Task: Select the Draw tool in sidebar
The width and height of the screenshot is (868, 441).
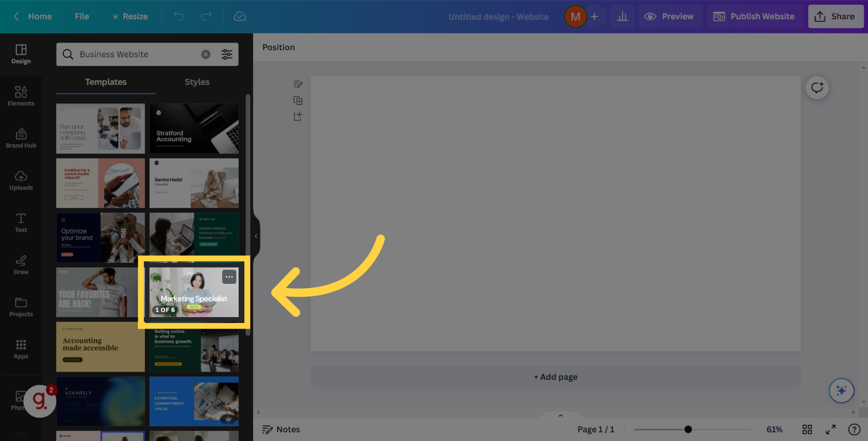Action: click(x=21, y=265)
